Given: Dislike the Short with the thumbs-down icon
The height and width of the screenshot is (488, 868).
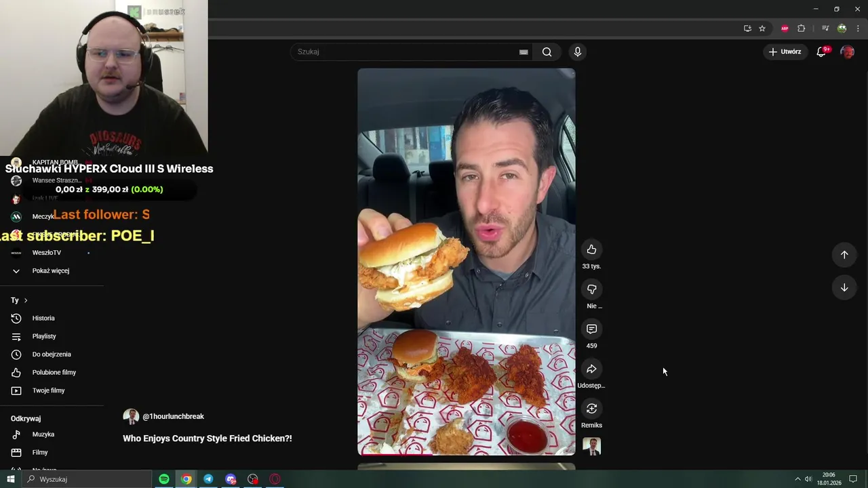Looking at the screenshot, I should (591, 289).
